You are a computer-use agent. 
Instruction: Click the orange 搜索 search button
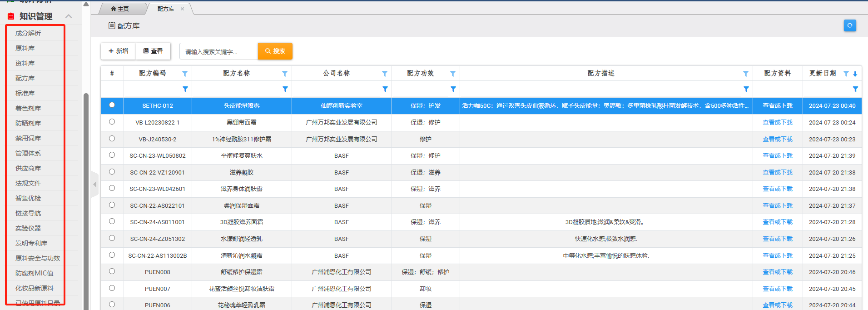click(275, 51)
